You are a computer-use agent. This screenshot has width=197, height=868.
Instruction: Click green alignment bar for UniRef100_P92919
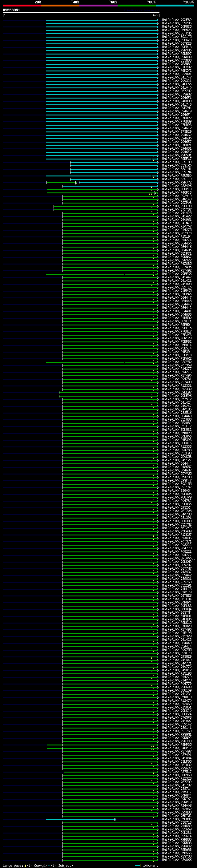110,196
